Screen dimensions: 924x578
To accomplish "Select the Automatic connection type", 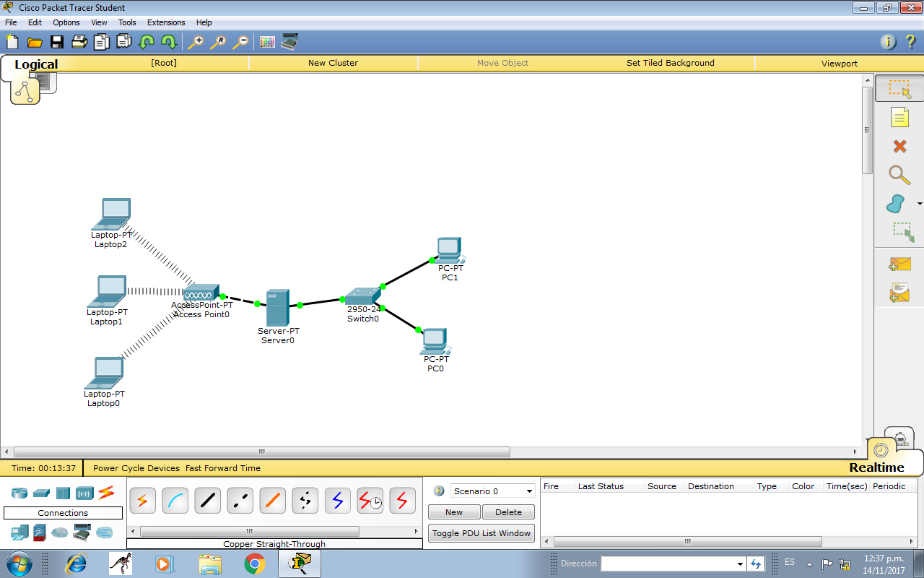I will tap(142, 500).
